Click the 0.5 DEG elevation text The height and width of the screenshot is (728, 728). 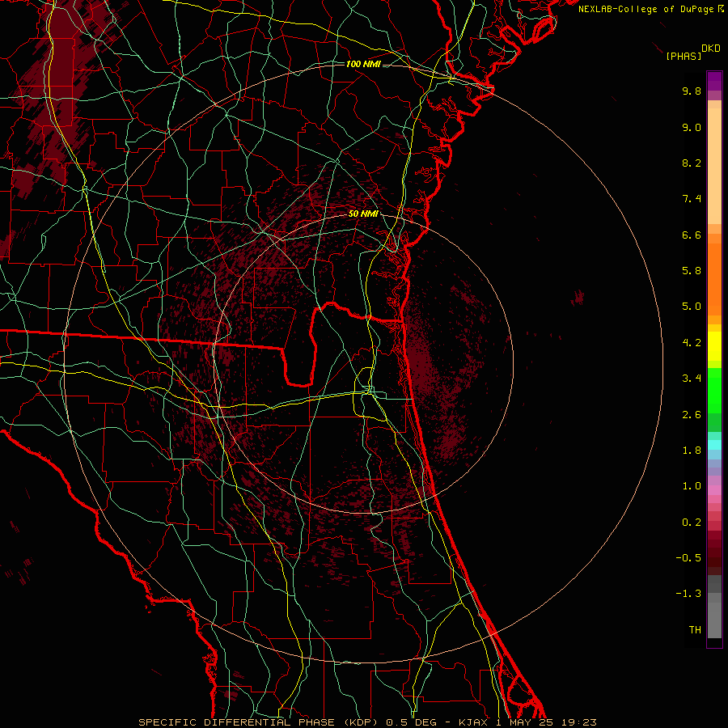click(x=412, y=722)
